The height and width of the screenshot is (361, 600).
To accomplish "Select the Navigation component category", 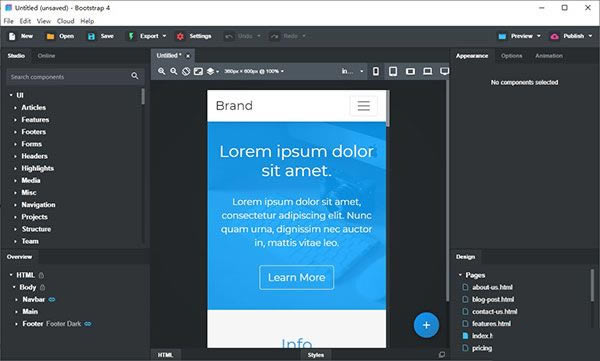I will (x=38, y=205).
